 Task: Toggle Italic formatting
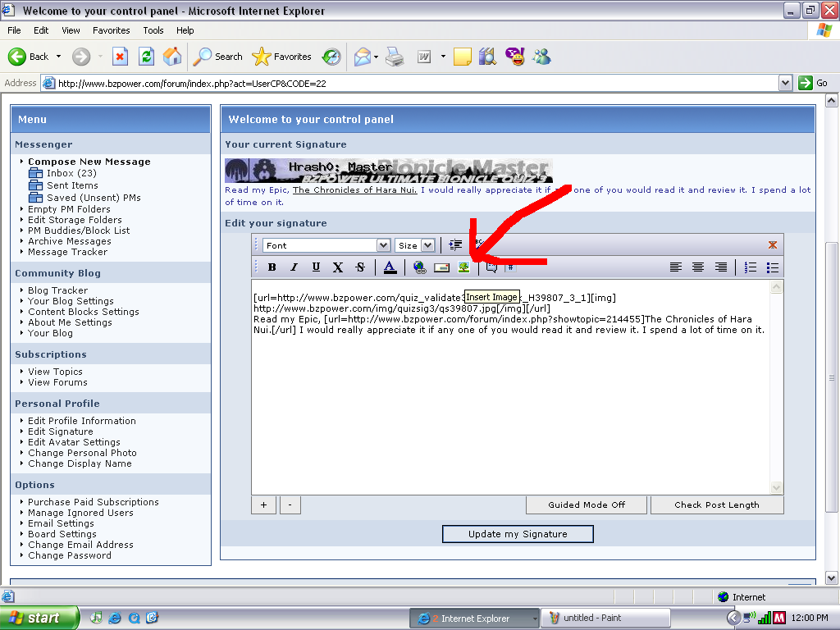tap(294, 267)
